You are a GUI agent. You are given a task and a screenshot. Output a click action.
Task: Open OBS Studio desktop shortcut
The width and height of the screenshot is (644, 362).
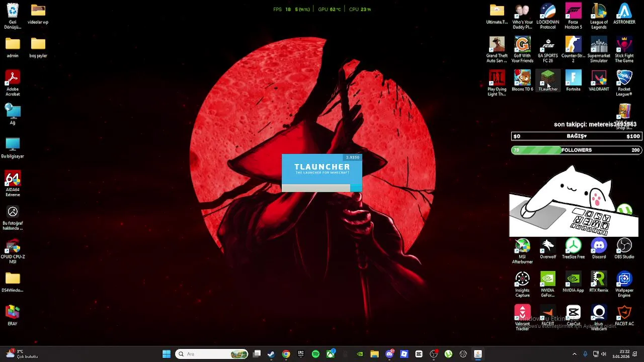624,249
